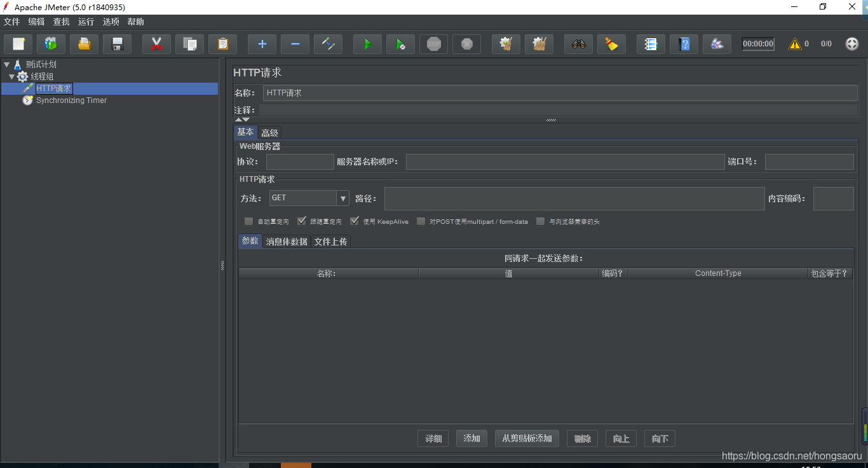Switch to the 高级 tab
The height and width of the screenshot is (468, 868).
pos(269,133)
